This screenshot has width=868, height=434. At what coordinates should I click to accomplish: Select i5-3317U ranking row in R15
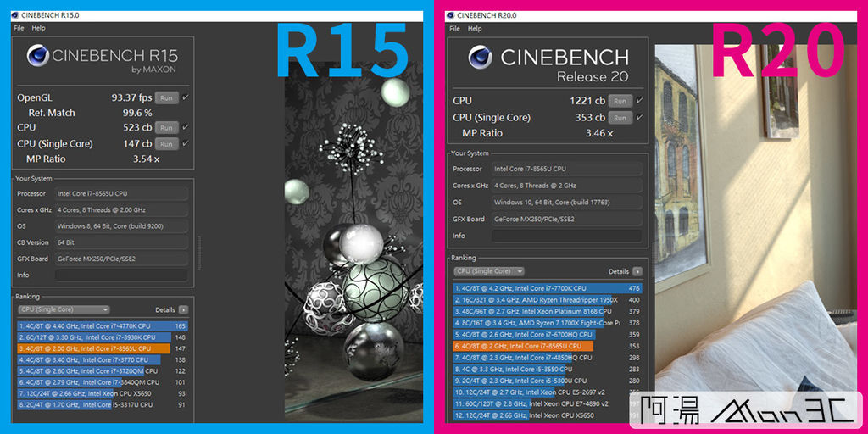pyautogui.click(x=103, y=405)
